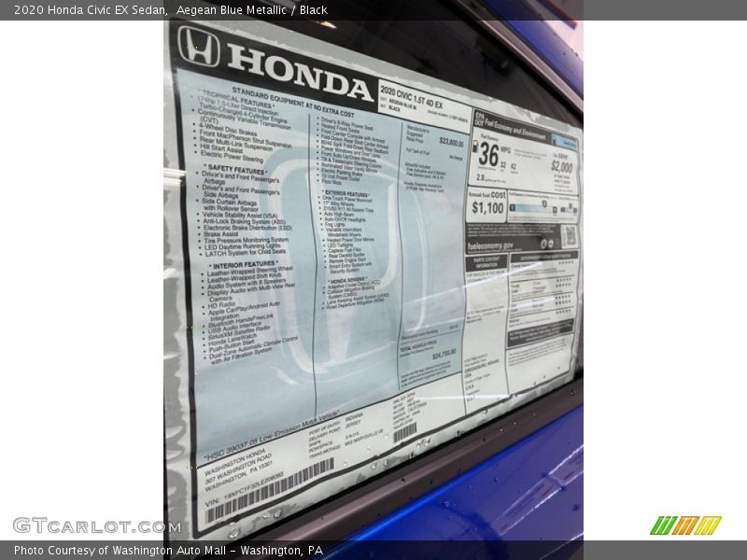Image resolution: width=747 pixels, height=560 pixels.
Task: Click the '$24,755.00' total vehicle price
Action: pos(444,355)
